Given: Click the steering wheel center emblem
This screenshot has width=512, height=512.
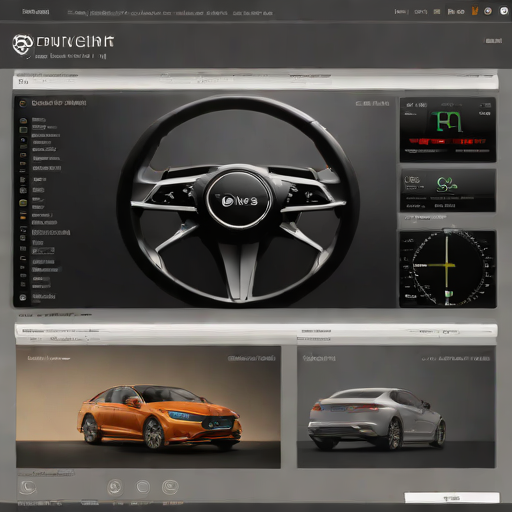Looking at the screenshot, I should pos(239,200).
